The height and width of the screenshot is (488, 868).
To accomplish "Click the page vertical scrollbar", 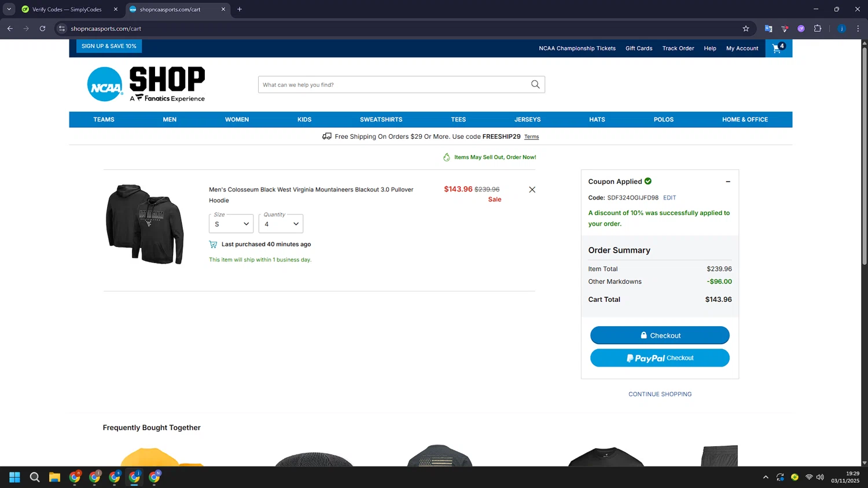I will point(865,156).
